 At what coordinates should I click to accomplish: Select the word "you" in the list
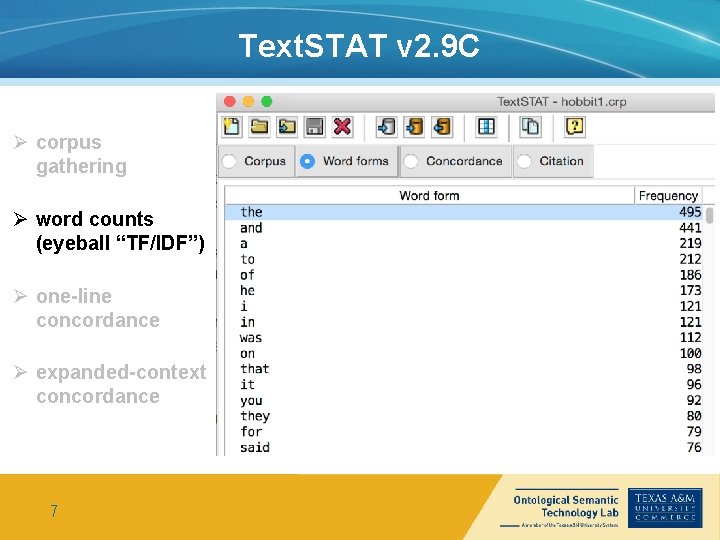click(x=251, y=400)
